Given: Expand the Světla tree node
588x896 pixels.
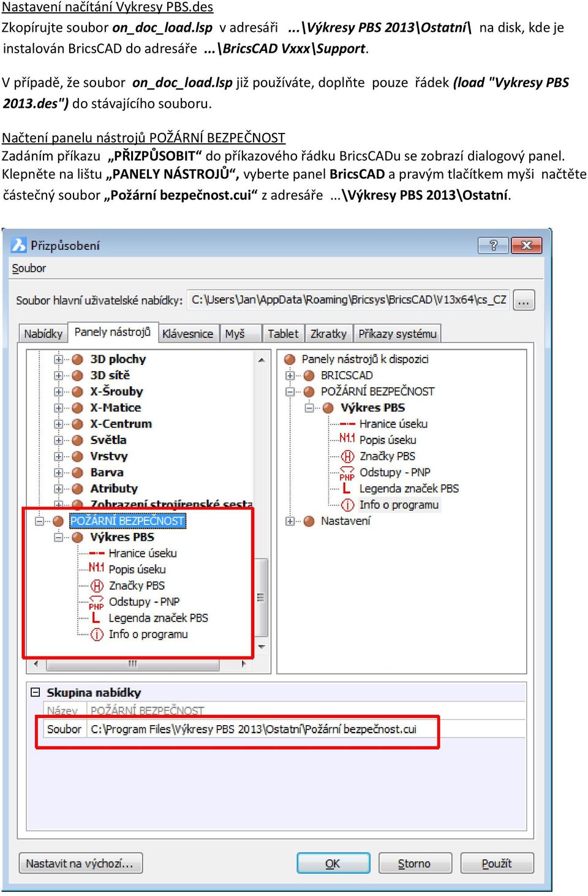Looking at the screenshot, I should tap(59, 440).
